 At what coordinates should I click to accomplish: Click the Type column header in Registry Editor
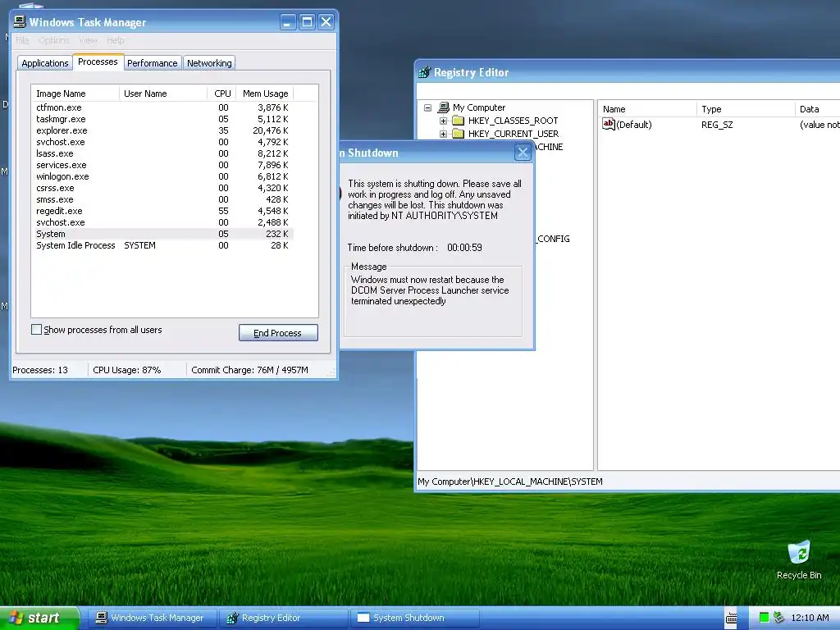pyautogui.click(x=745, y=109)
